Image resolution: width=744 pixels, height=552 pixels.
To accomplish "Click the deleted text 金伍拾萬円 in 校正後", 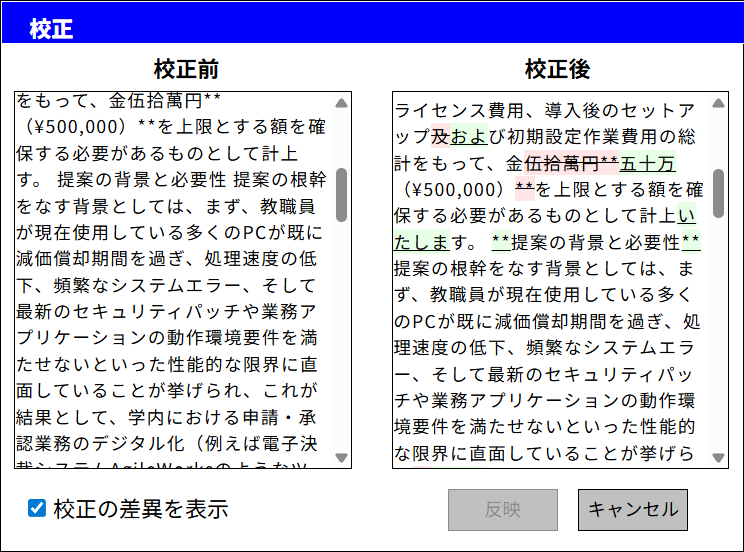I will click(552, 163).
